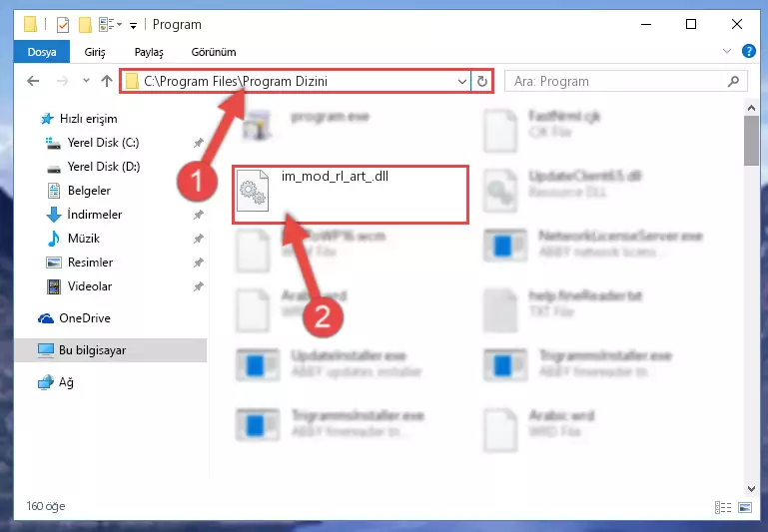Click the pin icon beside Resimler
768x532 pixels.
(198, 263)
